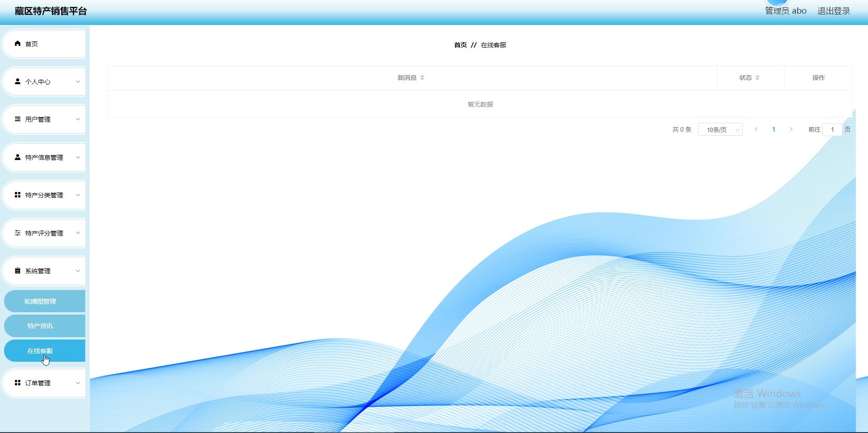
Task: Click the 操作 column header
Action: (819, 78)
